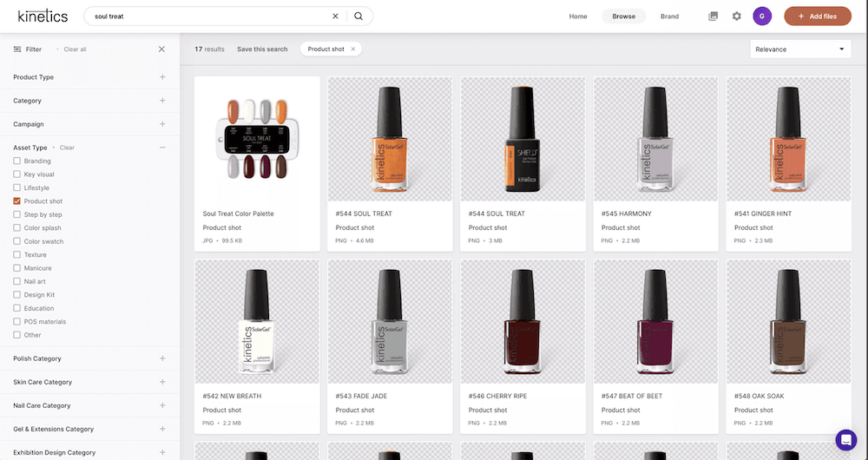Image resolution: width=868 pixels, height=460 pixels.
Task: Open the settings gear icon
Action: click(x=736, y=16)
